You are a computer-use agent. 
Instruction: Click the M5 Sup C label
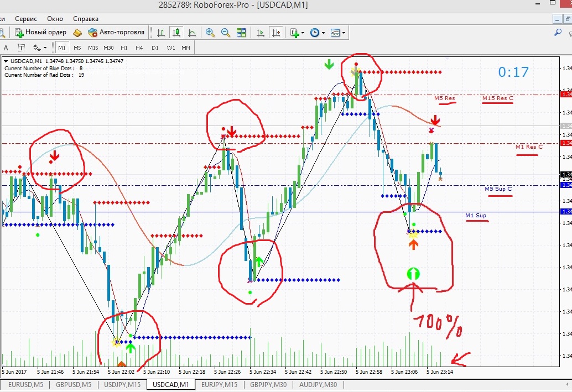click(498, 189)
